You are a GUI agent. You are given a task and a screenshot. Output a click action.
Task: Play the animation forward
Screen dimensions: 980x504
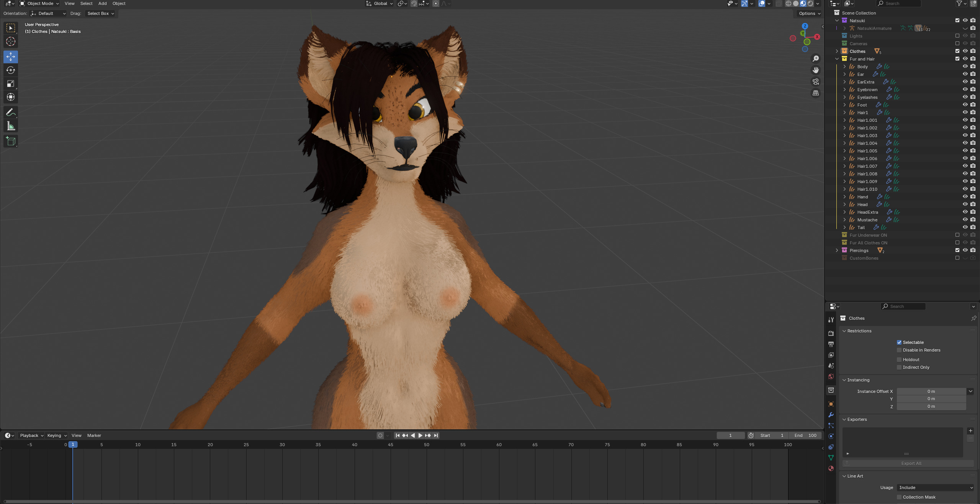420,435
